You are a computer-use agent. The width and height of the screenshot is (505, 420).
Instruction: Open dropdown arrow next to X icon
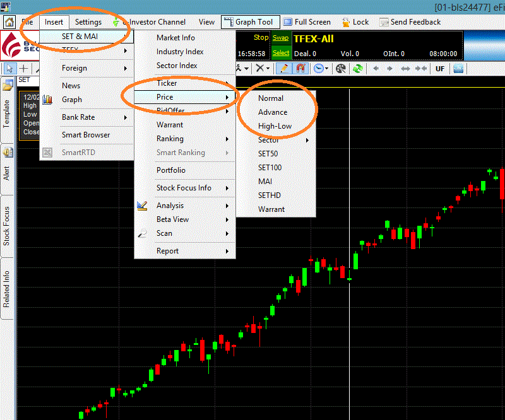point(268,69)
